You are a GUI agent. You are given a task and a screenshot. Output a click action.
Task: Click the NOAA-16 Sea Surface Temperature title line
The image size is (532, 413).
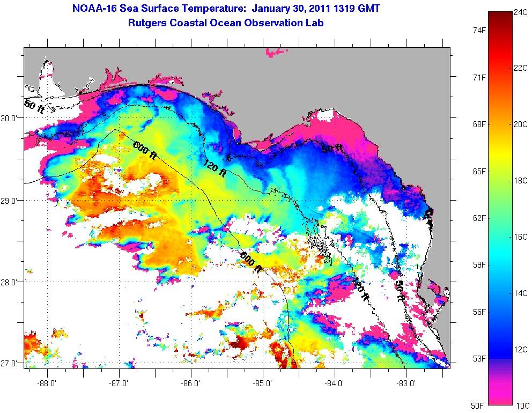(x=226, y=8)
